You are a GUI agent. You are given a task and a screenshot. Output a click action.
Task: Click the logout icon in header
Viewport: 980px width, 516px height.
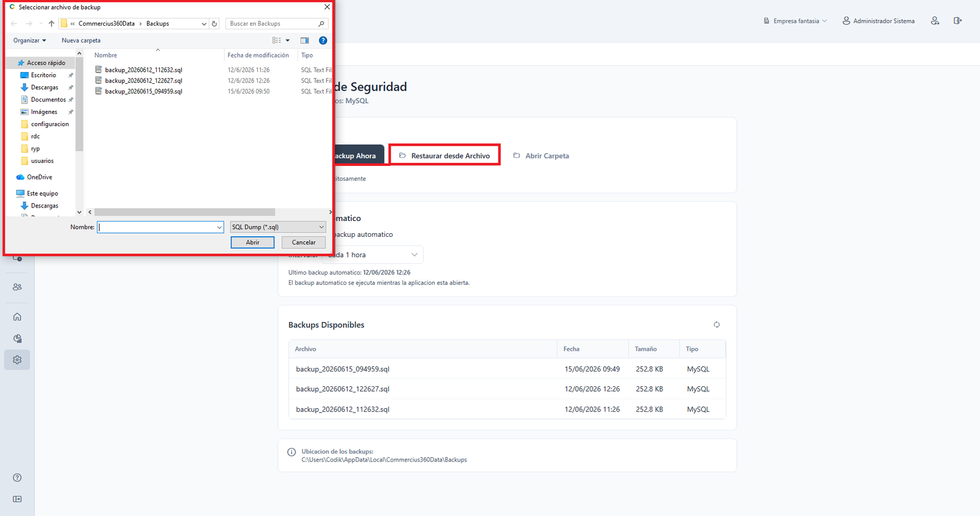point(957,21)
